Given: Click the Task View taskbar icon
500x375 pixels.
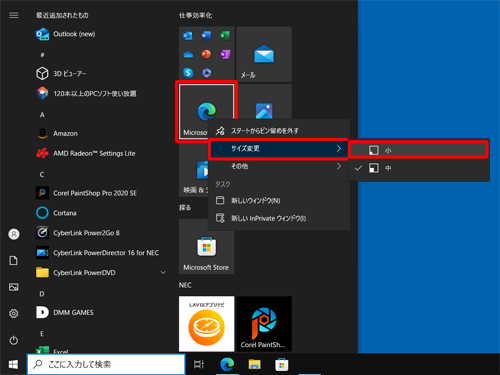Looking at the screenshot, I should pos(199,364).
